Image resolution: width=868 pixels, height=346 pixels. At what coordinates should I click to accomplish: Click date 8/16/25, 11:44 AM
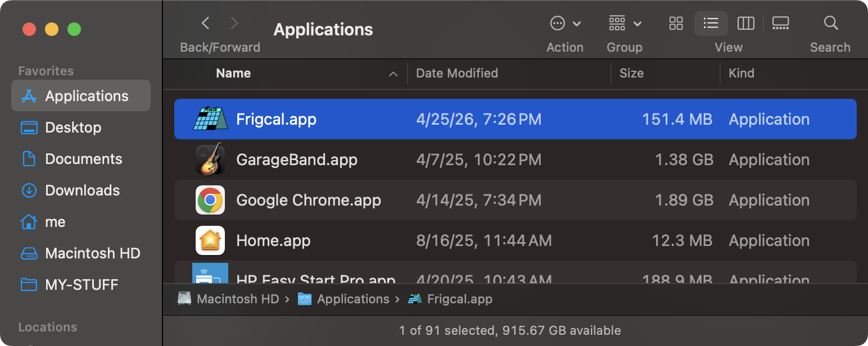pos(483,240)
